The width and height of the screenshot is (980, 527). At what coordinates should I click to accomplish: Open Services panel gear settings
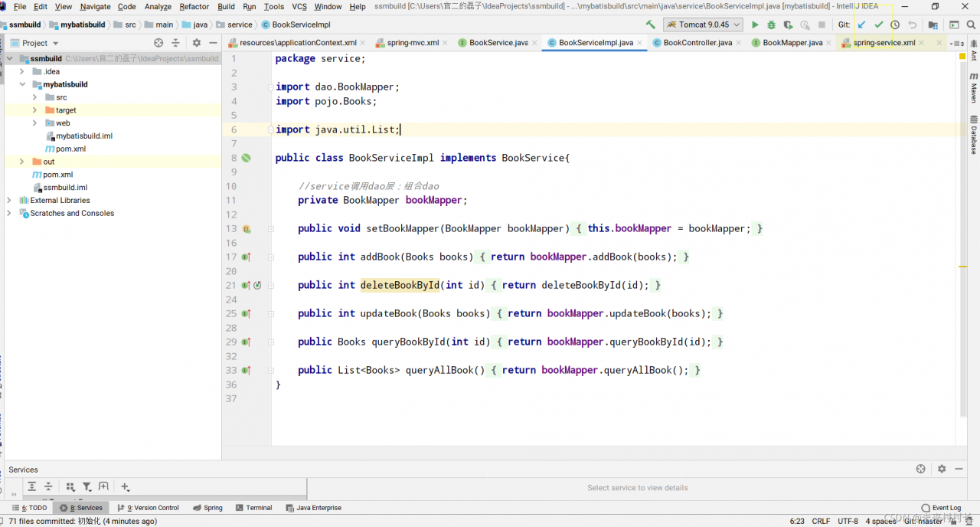click(x=942, y=469)
